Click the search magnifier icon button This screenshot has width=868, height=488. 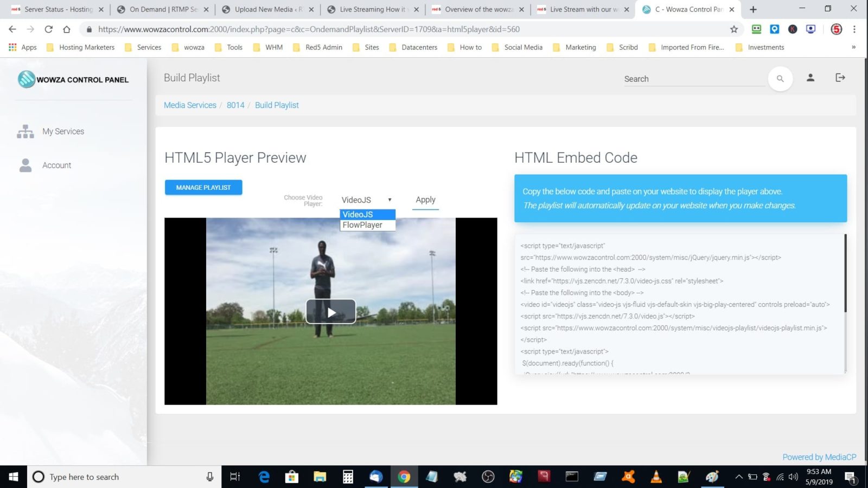(780, 79)
